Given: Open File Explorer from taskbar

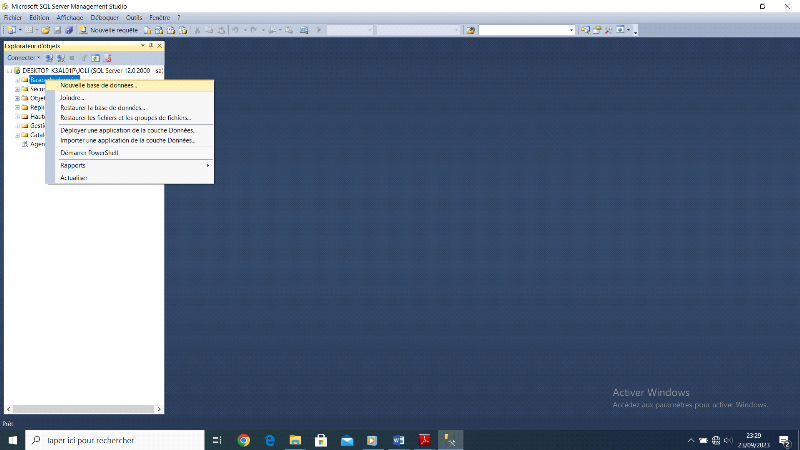Looking at the screenshot, I should [x=295, y=440].
